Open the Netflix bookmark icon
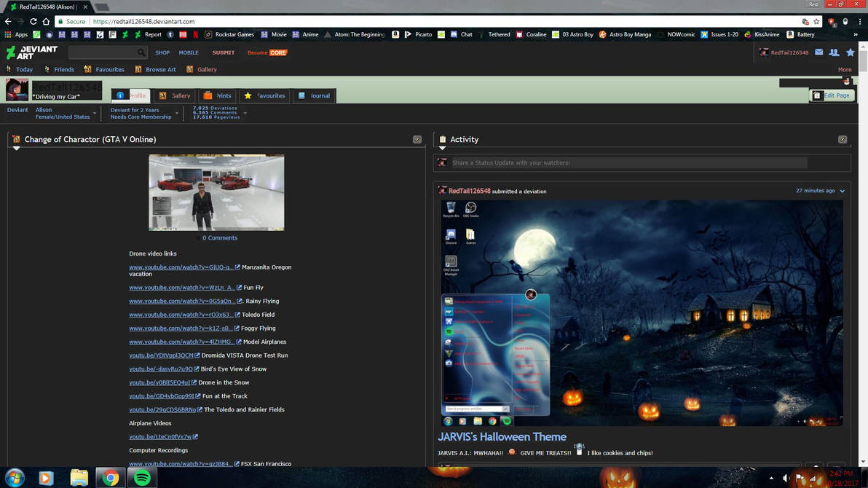 195,34
